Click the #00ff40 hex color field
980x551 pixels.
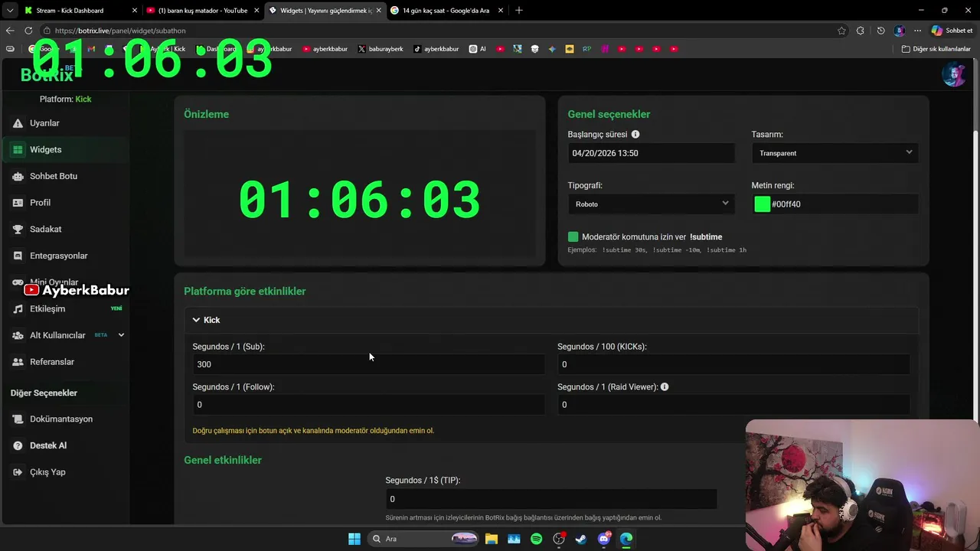(842, 204)
